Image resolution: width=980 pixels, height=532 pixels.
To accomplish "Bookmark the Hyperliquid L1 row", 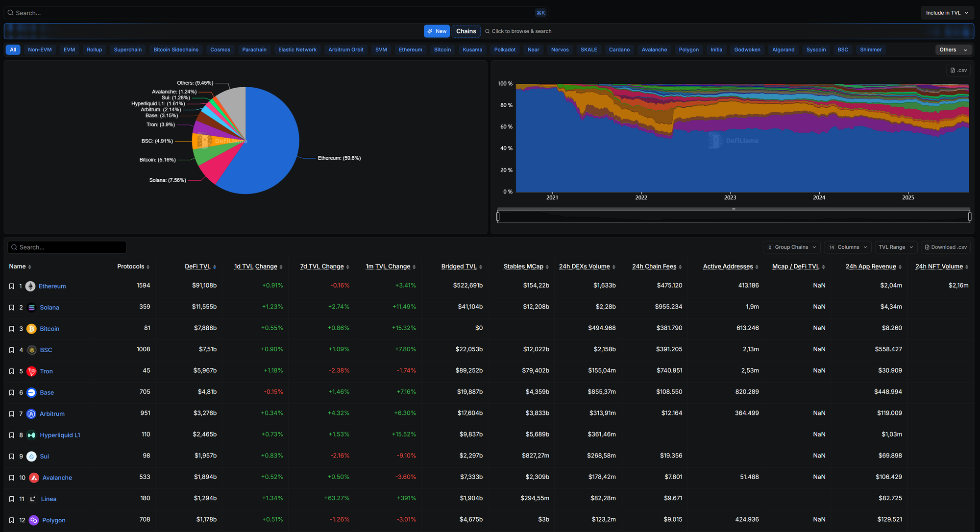I will 12,435.
